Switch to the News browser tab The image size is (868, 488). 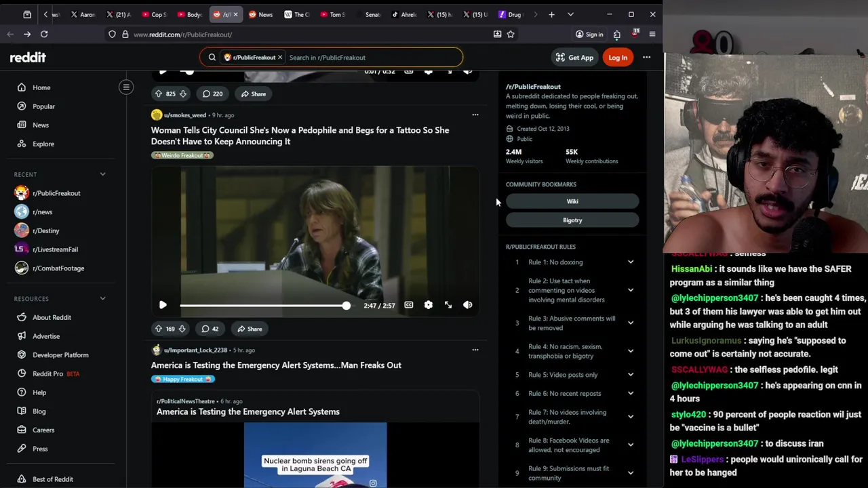click(260, 14)
